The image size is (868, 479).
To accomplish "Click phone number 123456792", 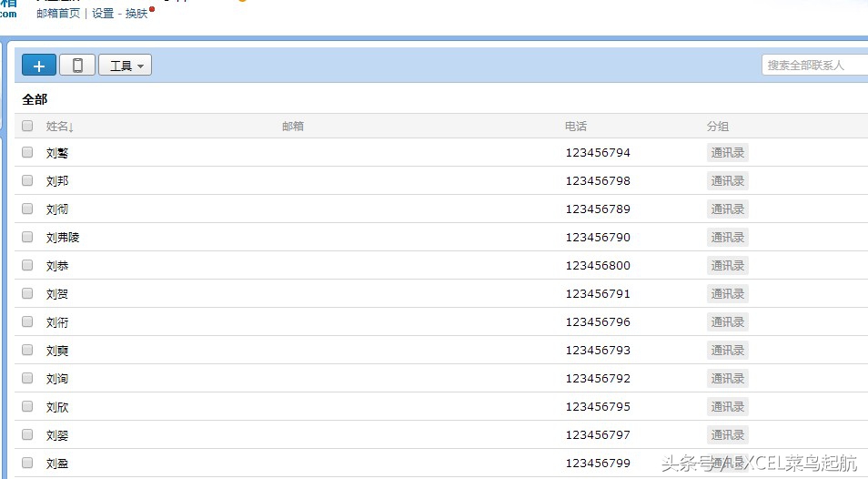I will pos(598,379).
